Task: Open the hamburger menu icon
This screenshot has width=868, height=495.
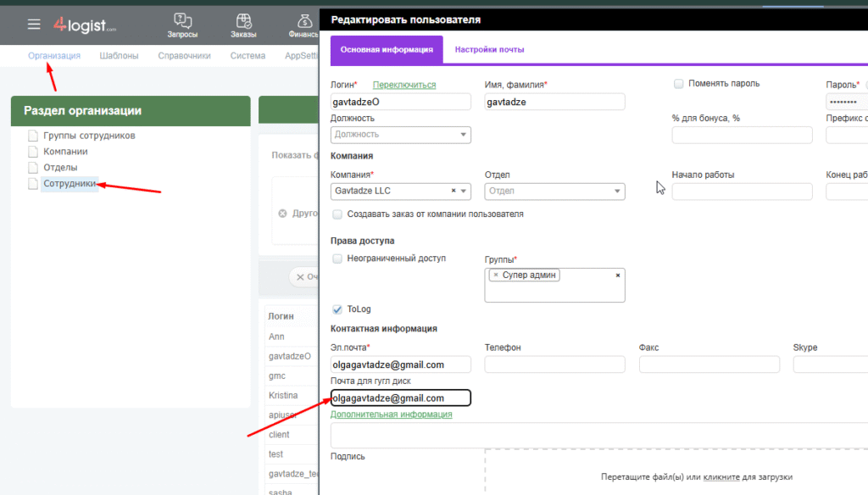Action: pyautogui.click(x=34, y=24)
